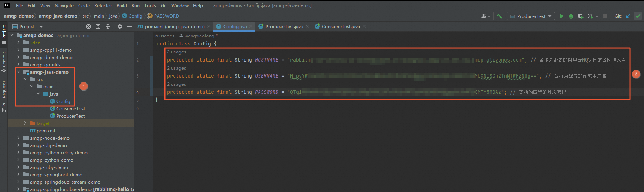644x192 pixels.
Task: Click the '6 usages' hint above class
Action: [x=165, y=36]
